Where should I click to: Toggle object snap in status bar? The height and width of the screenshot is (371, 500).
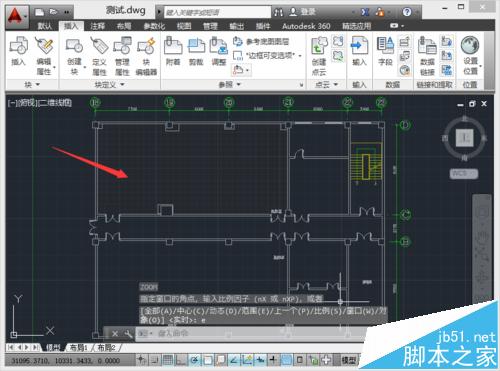(x=207, y=360)
